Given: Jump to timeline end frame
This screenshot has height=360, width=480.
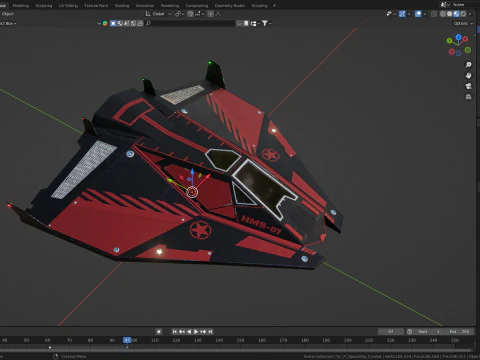Looking at the screenshot, I should (210, 332).
